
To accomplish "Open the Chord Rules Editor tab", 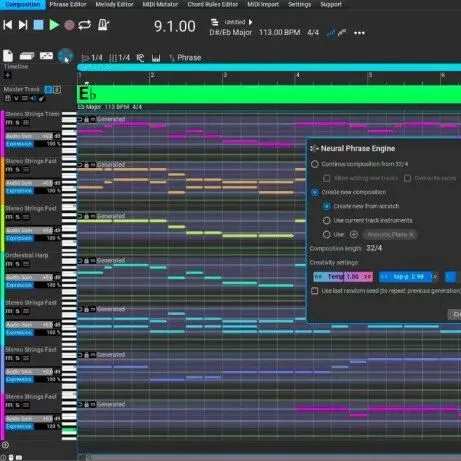I will pyautogui.click(x=213, y=4).
